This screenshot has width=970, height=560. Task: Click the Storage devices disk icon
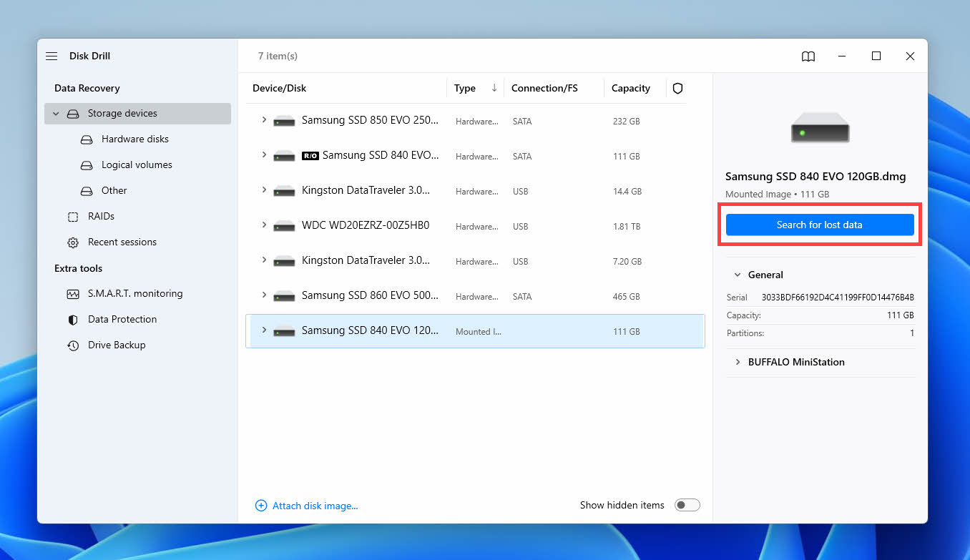(x=73, y=114)
